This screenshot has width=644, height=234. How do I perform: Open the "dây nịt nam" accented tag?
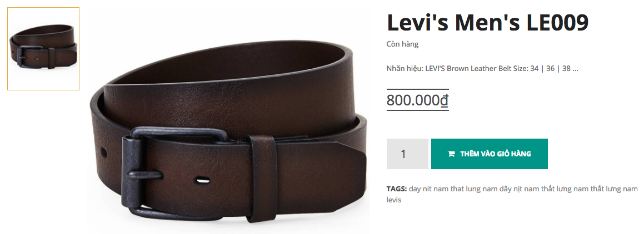tap(518, 189)
